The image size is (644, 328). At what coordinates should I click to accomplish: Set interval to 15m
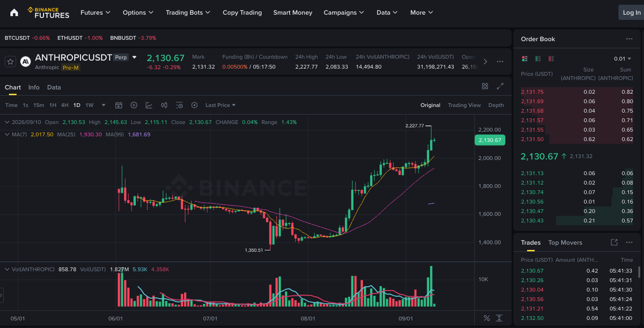(x=39, y=105)
